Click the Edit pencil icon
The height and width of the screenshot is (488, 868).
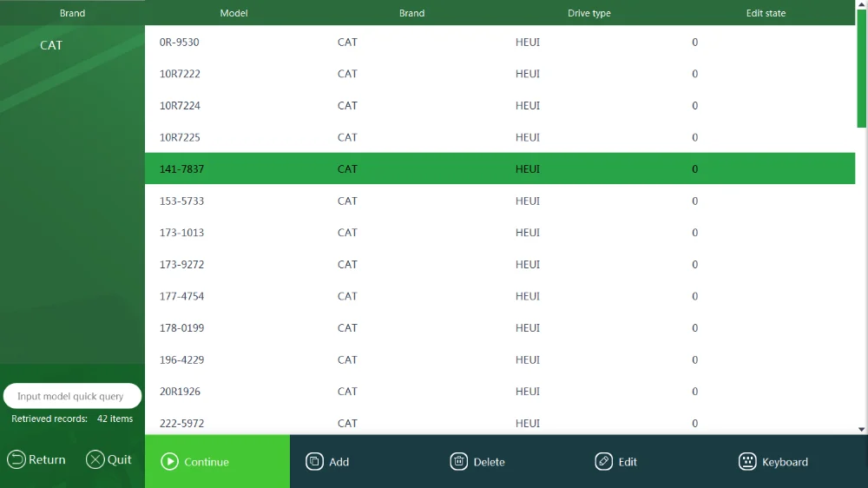point(603,461)
